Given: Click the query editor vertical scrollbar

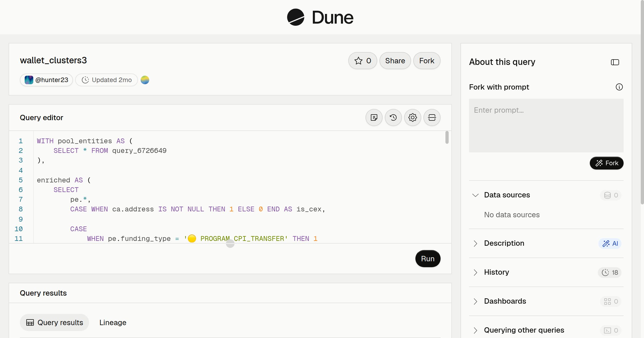Looking at the screenshot, I should [447, 137].
